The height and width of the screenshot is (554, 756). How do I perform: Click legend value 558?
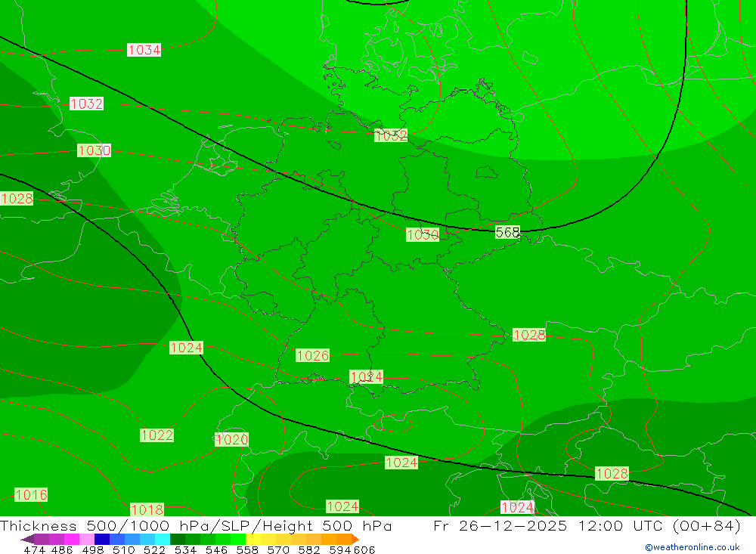(247, 549)
